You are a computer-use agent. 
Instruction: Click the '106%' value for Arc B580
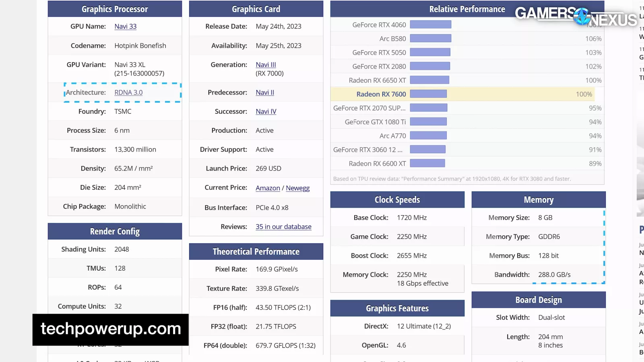pos(594,39)
